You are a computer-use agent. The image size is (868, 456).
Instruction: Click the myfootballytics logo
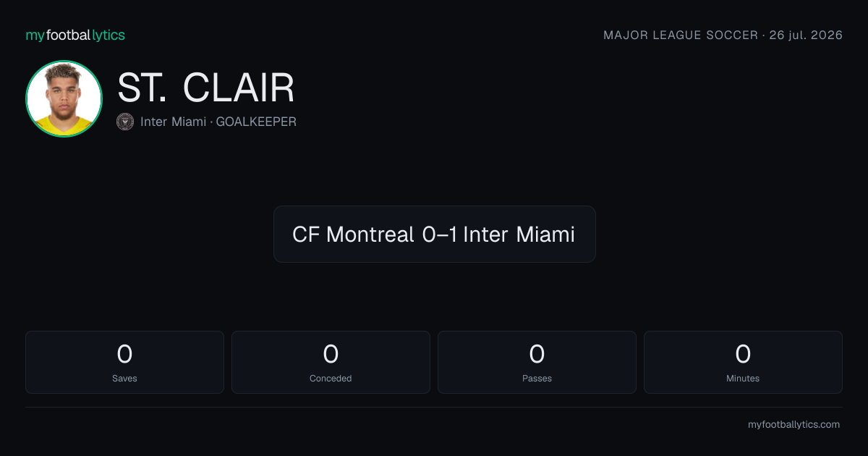point(75,35)
